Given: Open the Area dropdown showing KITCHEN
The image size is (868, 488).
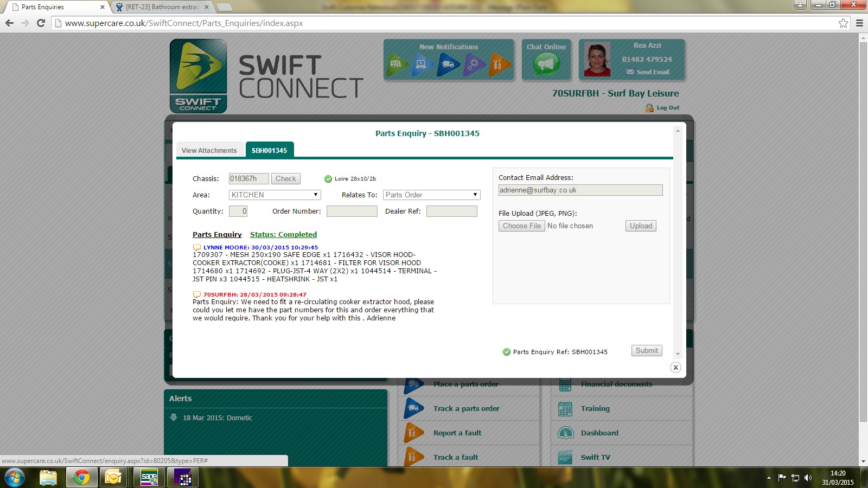Looking at the screenshot, I should [275, 195].
